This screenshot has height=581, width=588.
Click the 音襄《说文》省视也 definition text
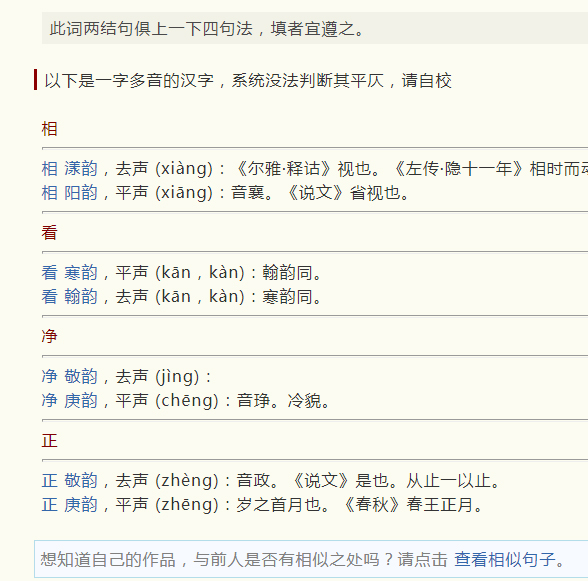click(x=320, y=193)
